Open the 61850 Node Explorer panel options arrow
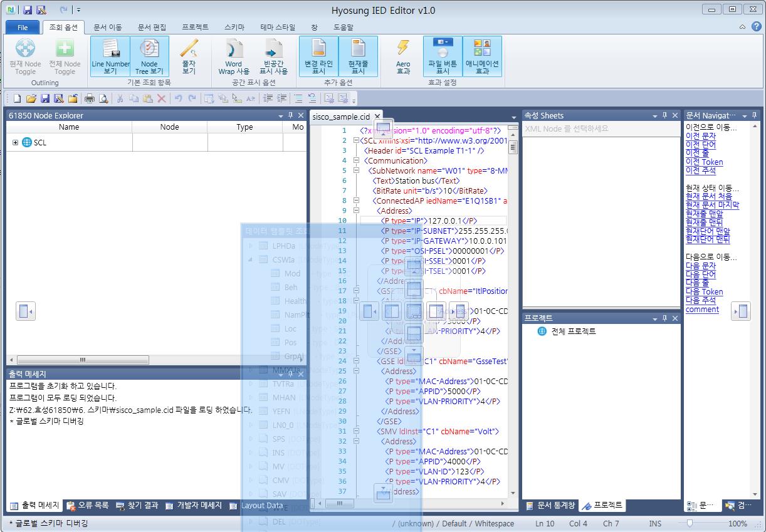The width and height of the screenshot is (766, 532). click(281, 116)
